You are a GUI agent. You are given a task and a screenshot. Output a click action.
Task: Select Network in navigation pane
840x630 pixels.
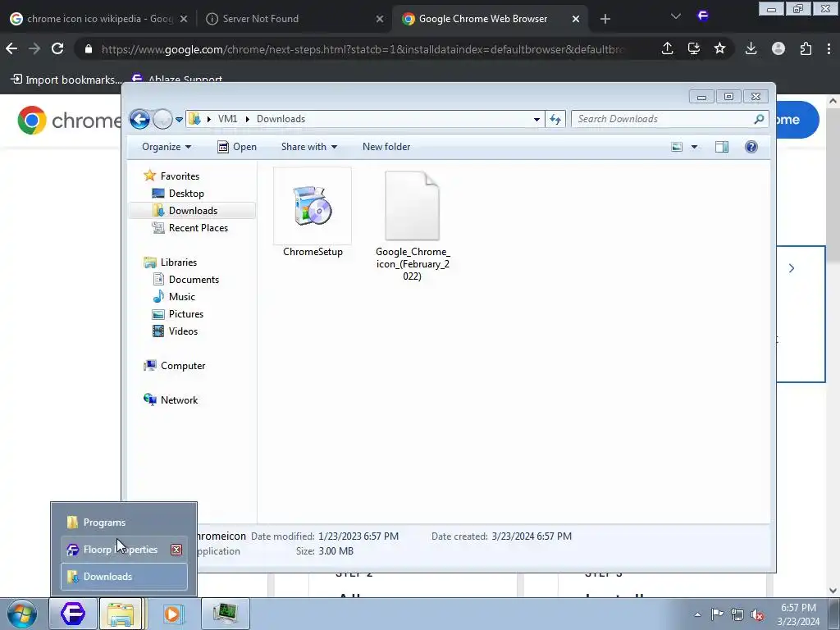coord(171,399)
